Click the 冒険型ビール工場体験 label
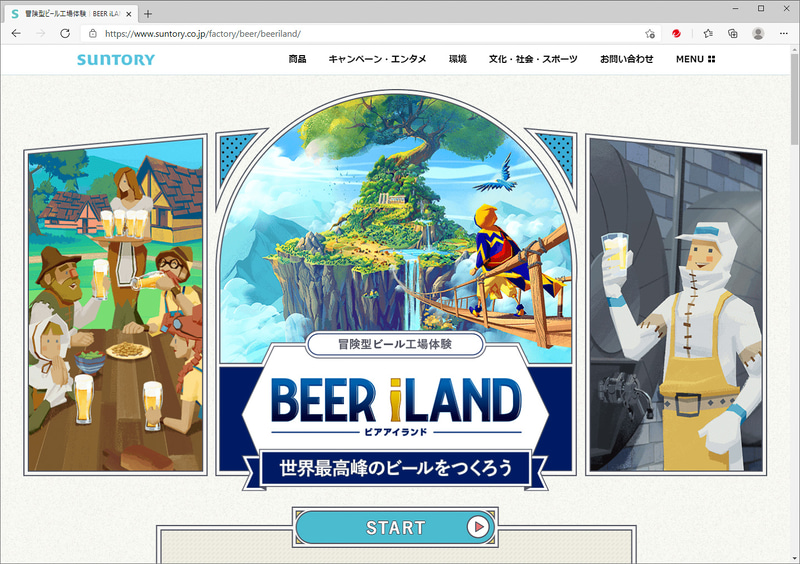Image resolution: width=800 pixels, height=564 pixels. [395, 345]
